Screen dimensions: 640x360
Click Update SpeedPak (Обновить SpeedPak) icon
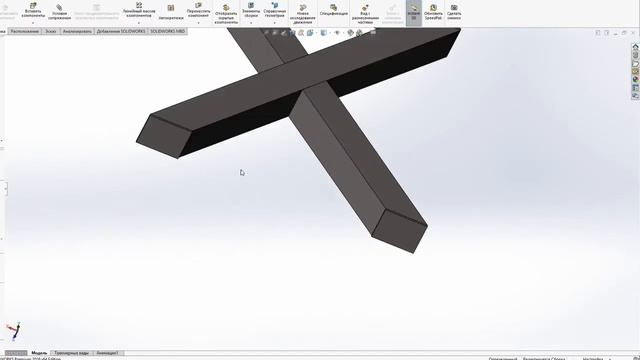point(433,12)
